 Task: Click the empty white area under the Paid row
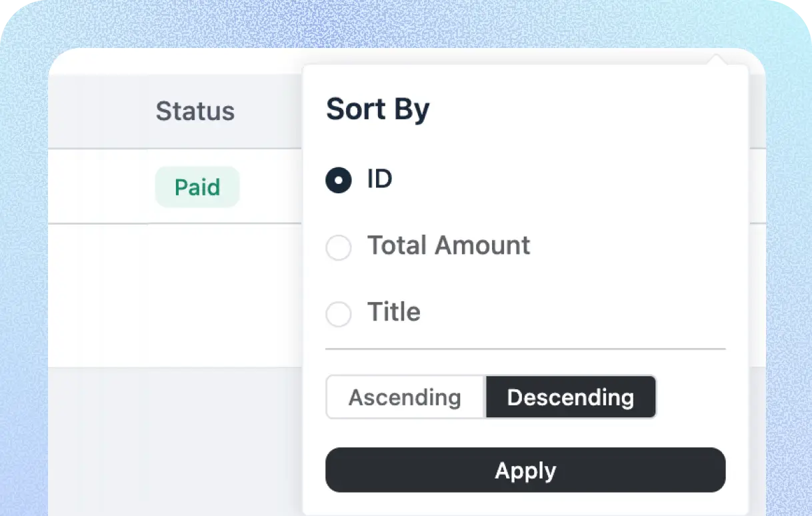[x=173, y=293]
